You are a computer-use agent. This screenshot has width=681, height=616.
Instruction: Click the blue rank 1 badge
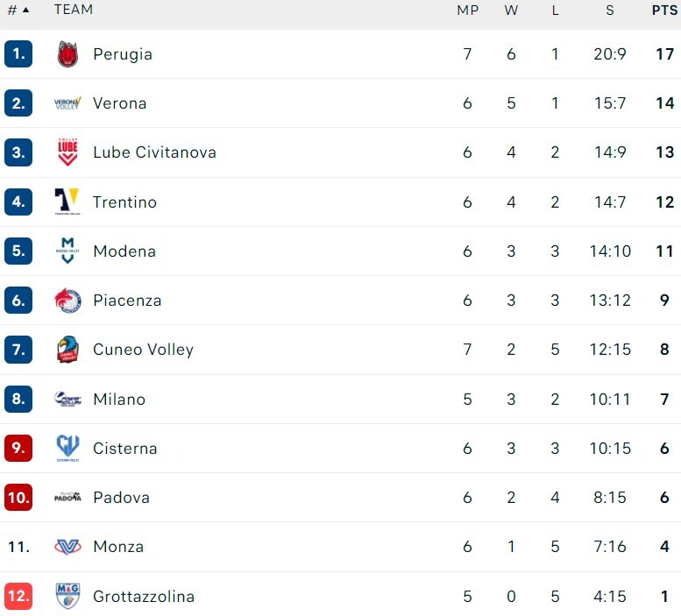(x=18, y=54)
